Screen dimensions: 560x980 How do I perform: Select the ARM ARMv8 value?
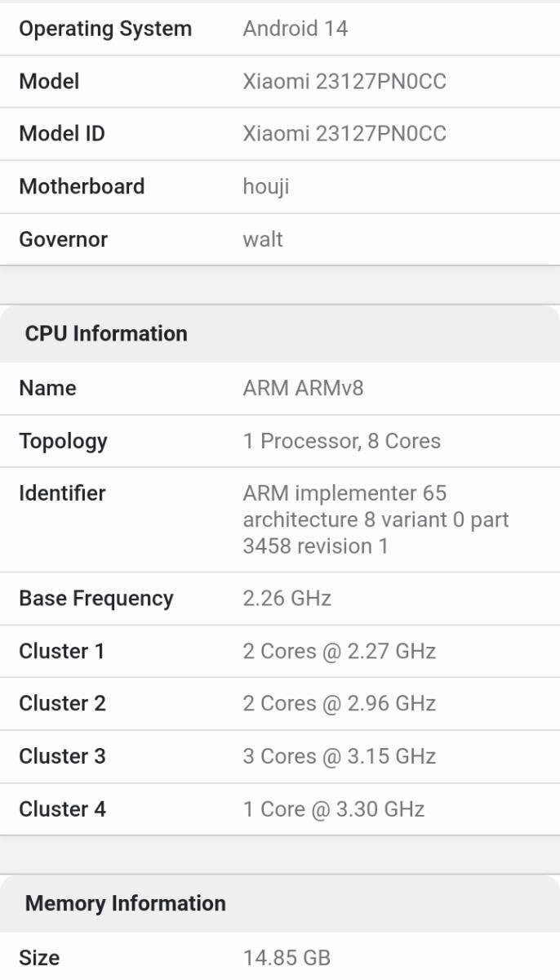(x=303, y=388)
